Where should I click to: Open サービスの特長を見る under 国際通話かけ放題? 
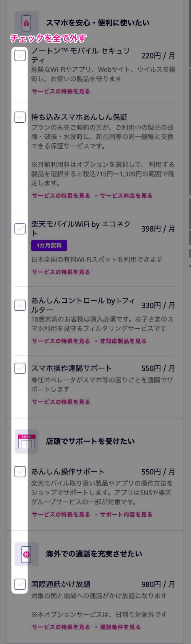tap(61, 627)
